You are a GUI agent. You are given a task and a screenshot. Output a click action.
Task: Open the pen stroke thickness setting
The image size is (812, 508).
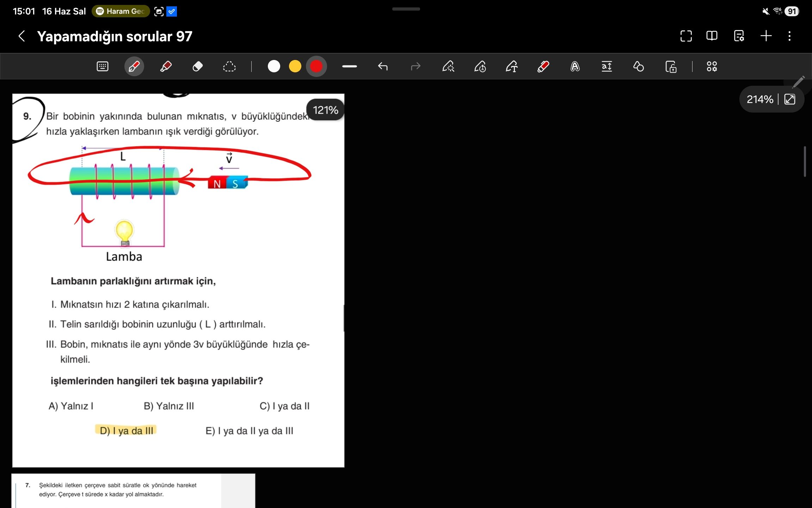pos(350,66)
